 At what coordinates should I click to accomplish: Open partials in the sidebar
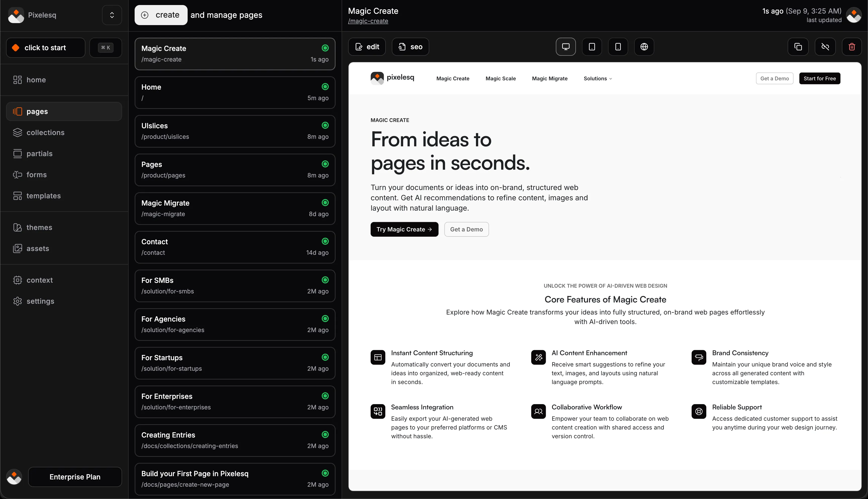tap(64, 154)
